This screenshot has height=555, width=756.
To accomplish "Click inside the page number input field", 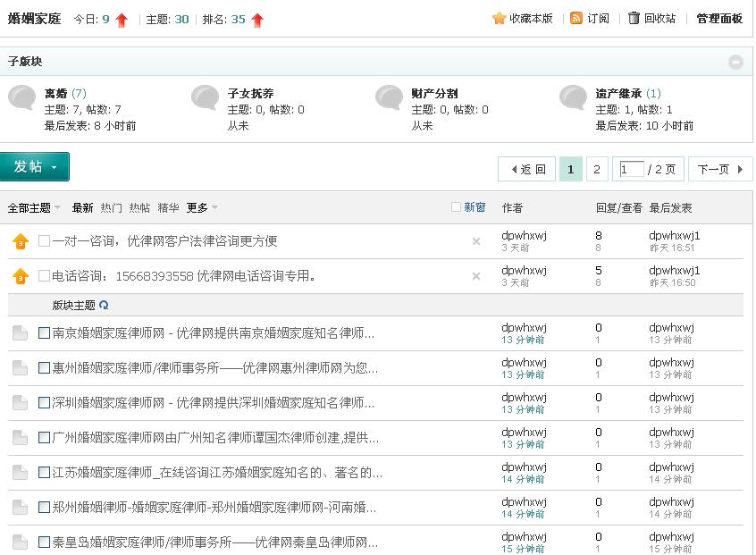I will click(631, 168).
